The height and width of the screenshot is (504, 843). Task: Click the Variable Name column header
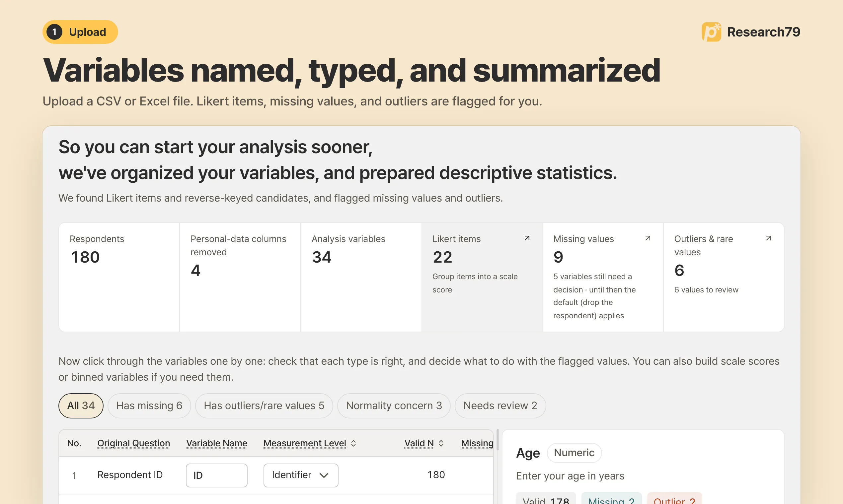point(216,443)
